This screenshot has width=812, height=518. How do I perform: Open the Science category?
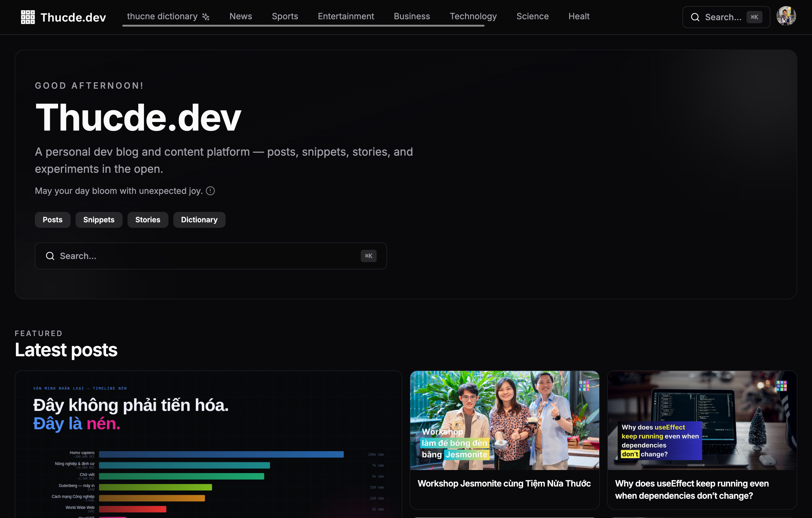coord(533,16)
